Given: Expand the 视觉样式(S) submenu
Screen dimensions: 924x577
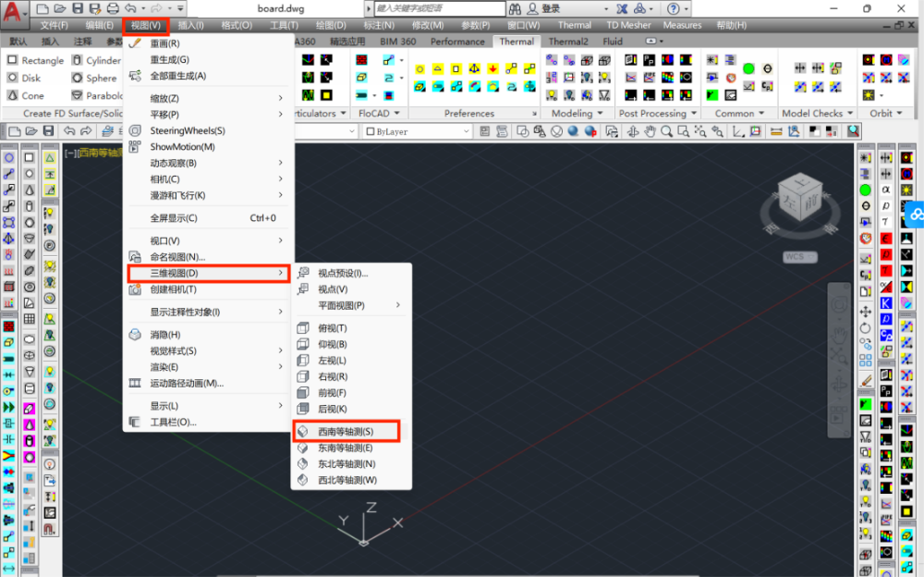Looking at the screenshot, I should click(208, 351).
